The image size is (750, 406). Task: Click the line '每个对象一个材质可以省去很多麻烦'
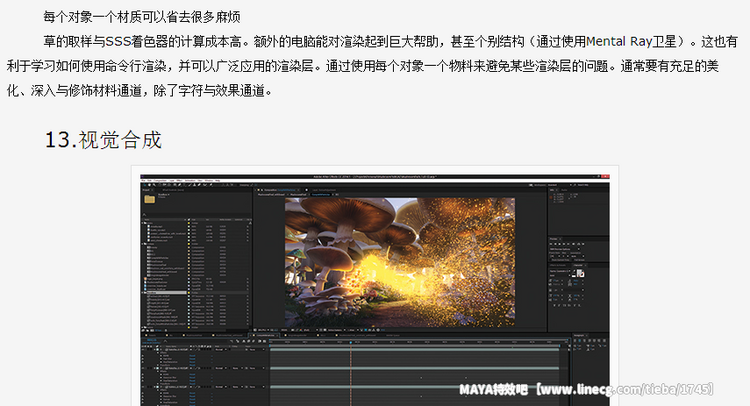142,17
